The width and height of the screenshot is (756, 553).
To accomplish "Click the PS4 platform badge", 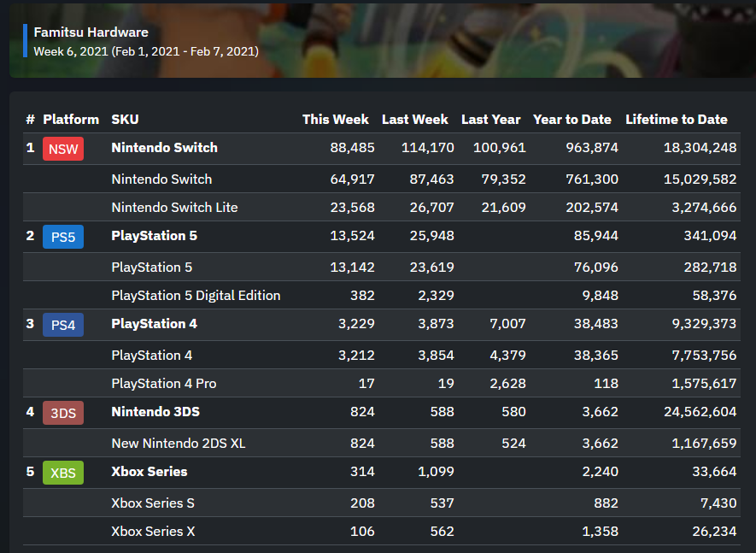I will point(63,325).
